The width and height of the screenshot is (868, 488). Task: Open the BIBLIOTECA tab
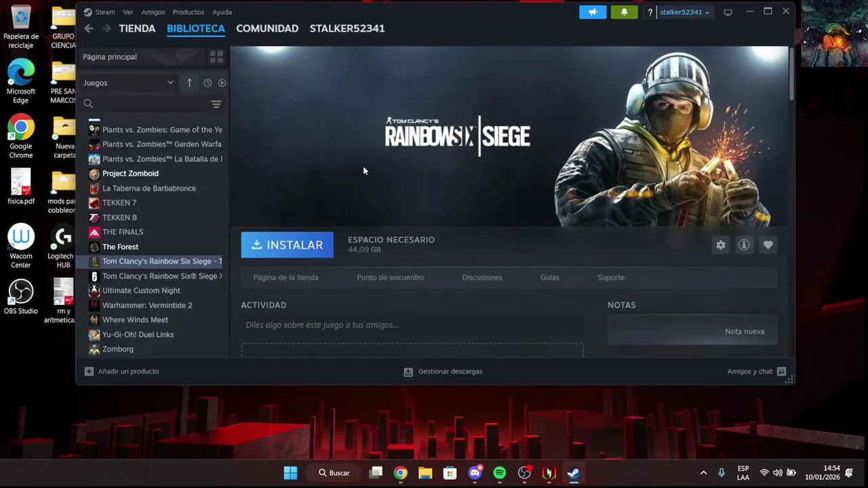(x=195, y=28)
